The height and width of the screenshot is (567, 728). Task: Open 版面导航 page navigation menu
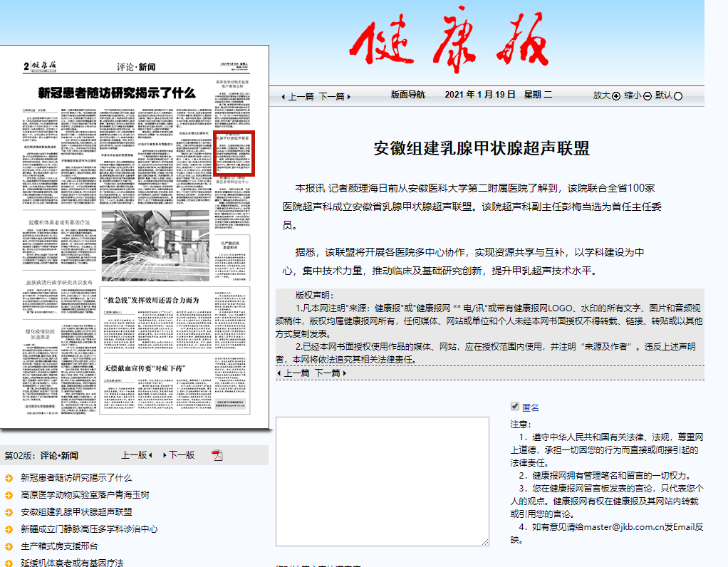click(408, 95)
